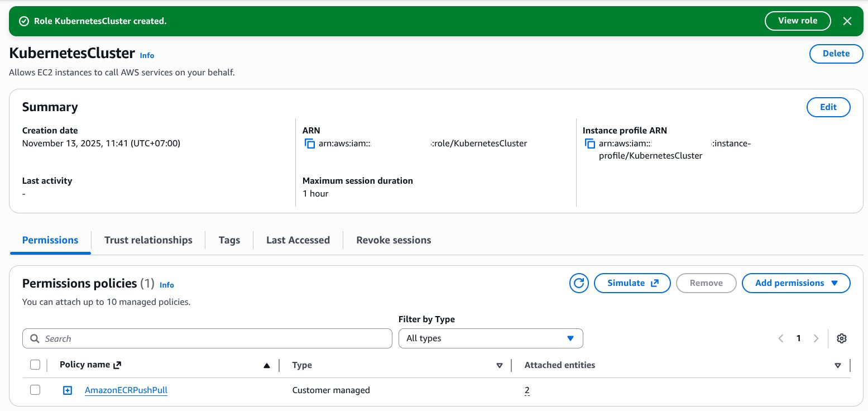Refresh the permissions policies list
The height and width of the screenshot is (411, 868).
coord(579,283)
